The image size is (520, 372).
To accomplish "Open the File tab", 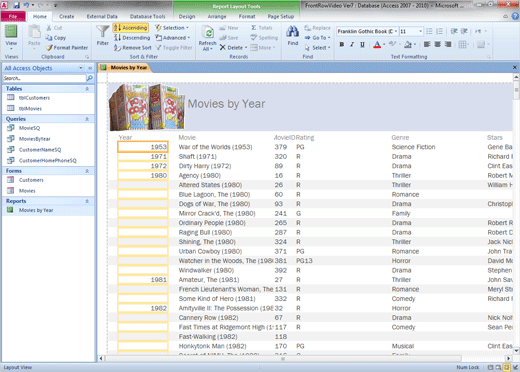I will (x=13, y=16).
